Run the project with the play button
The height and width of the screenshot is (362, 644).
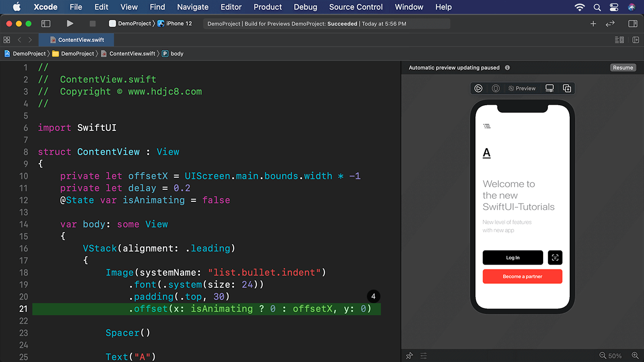point(70,23)
